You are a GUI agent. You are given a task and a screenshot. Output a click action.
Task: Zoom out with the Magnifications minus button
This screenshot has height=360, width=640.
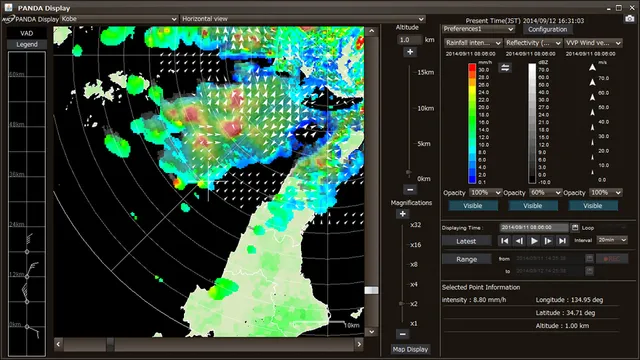[x=402, y=334]
